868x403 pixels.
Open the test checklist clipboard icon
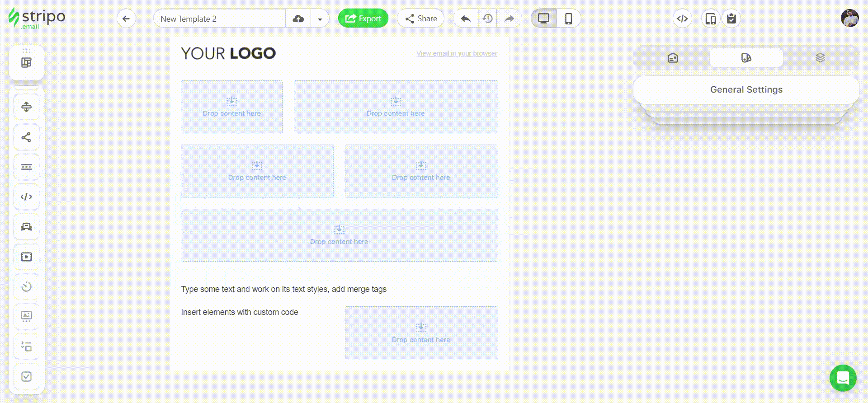tap(731, 19)
